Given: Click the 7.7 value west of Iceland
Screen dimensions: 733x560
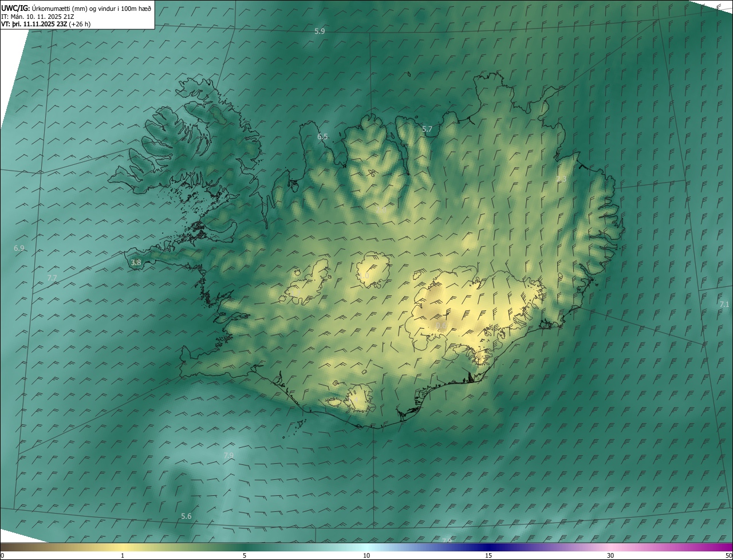Looking at the screenshot, I should [x=52, y=278].
